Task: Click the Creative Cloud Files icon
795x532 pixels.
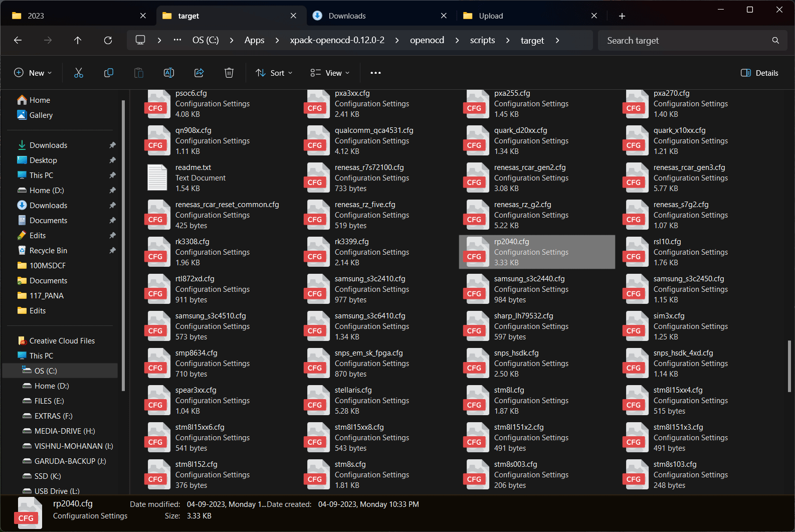Action: [x=22, y=341]
